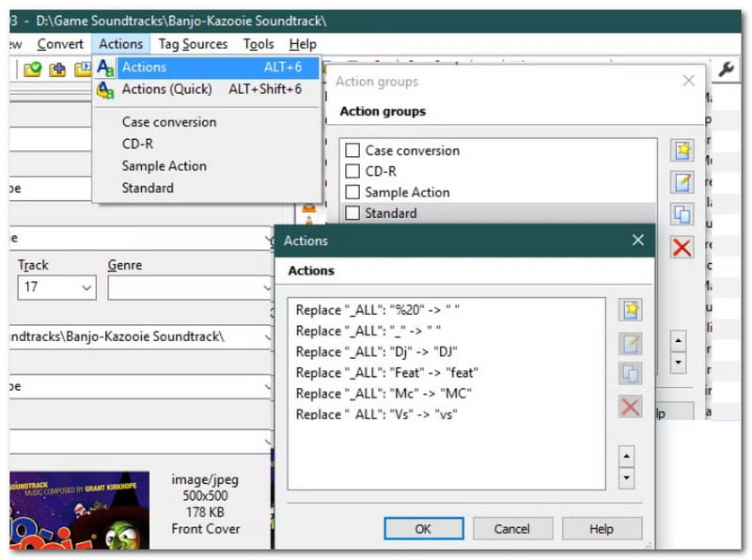The image size is (752, 560).
Task: Open options with the wrench icon
Action: click(726, 70)
